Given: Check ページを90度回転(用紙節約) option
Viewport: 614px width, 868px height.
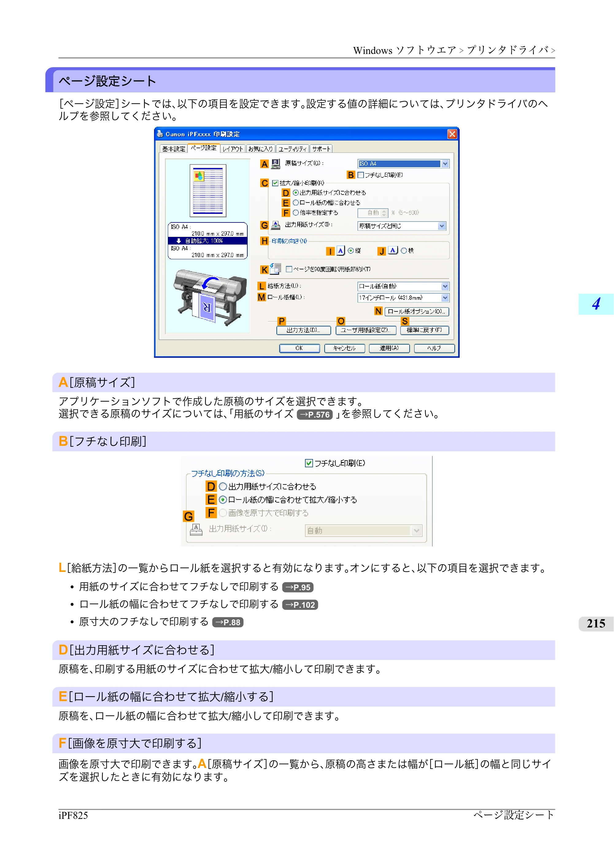Looking at the screenshot, I should coord(289,269).
